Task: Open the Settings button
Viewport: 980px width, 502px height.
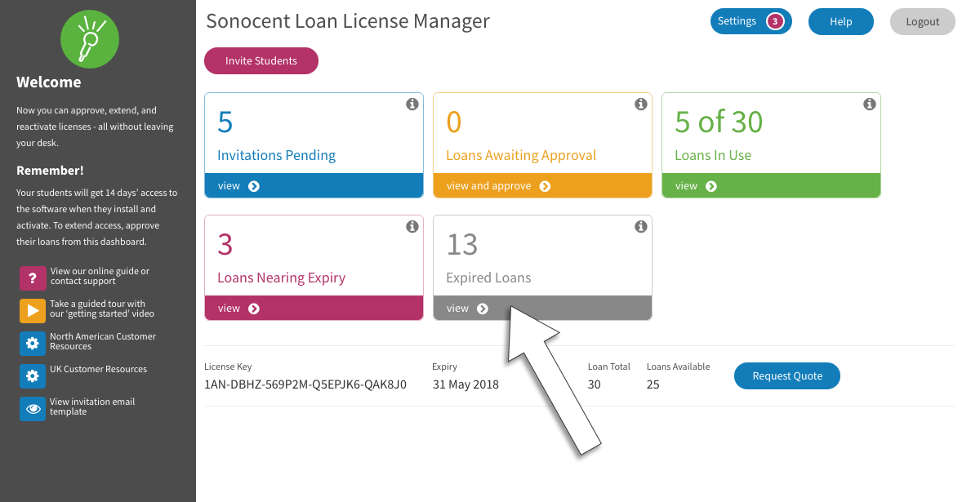Action: pyautogui.click(x=751, y=22)
